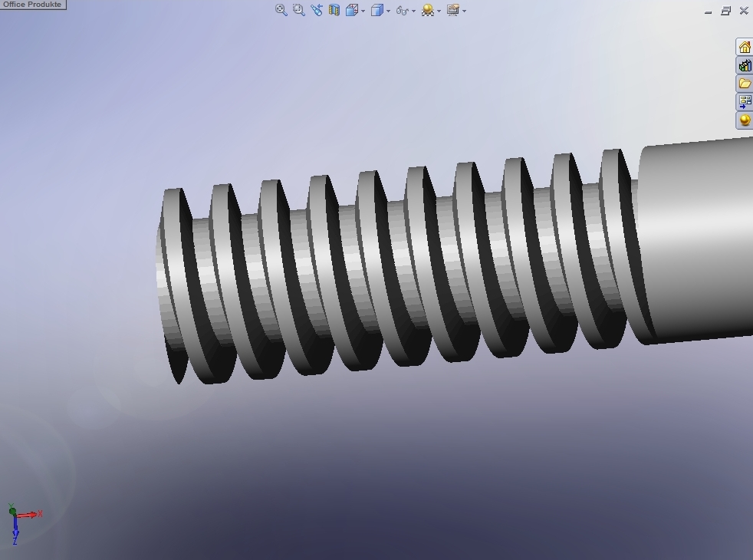The height and width of the screenshot is (560, 753).
Task: Click the Office Produkte tab label
Action: 33,5
